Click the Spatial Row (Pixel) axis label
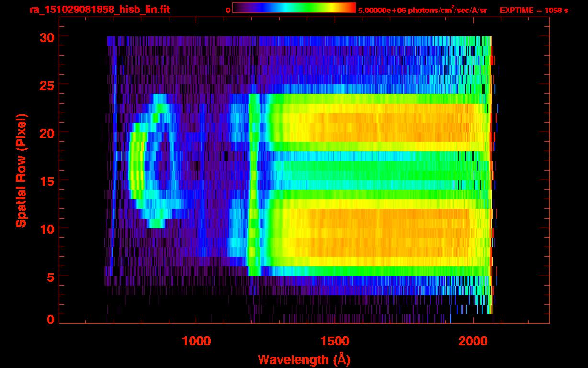The image size is (588, 368). (x=22, y=170)
